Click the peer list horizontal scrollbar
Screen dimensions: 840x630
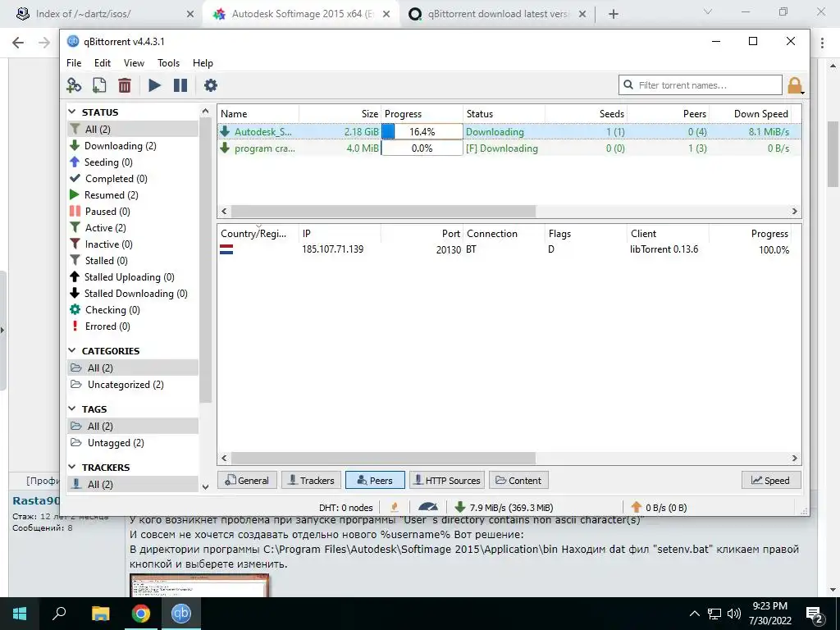(x=383, y=458)
